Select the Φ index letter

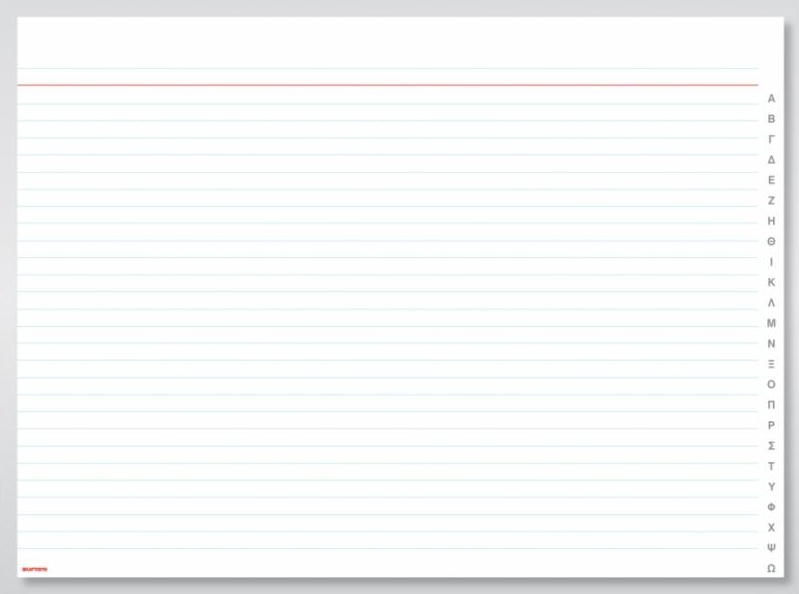(x=771, y=507)
